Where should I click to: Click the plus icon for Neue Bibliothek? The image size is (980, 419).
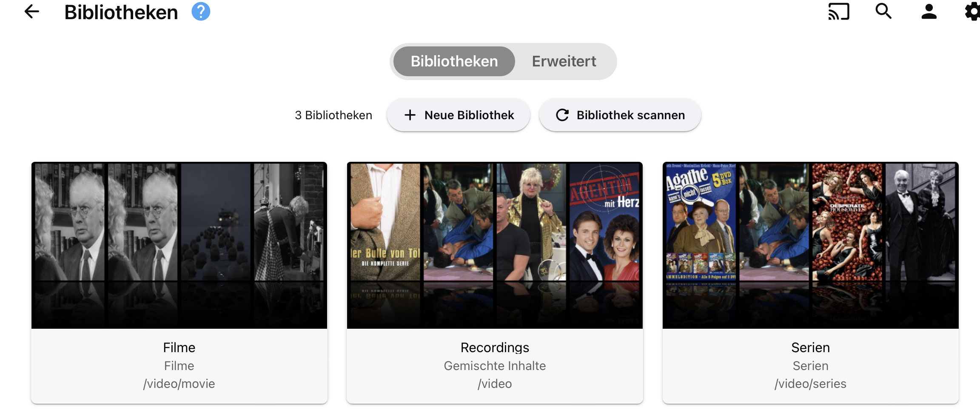pos(410,115)
